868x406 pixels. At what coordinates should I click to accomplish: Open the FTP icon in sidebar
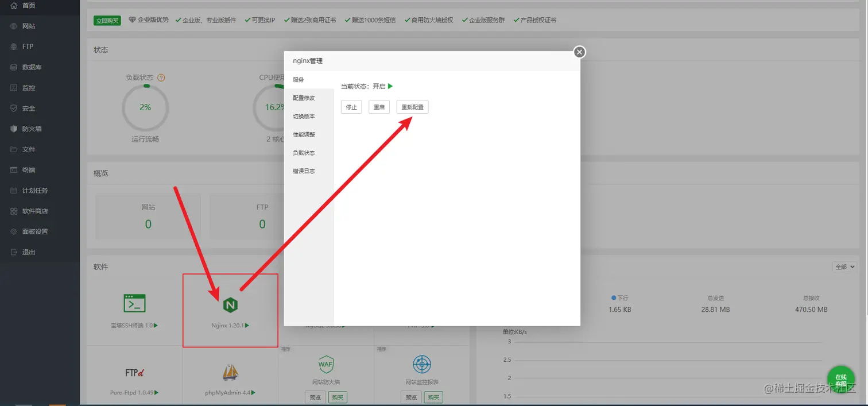[x=14, y=47]
